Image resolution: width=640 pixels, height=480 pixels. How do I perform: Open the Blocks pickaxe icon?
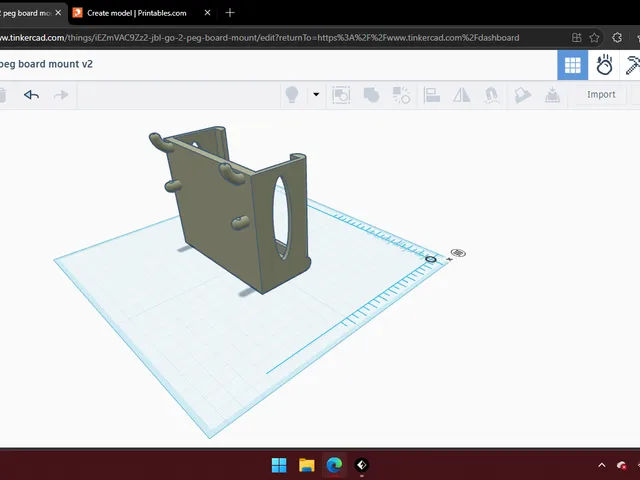pos(632,65)
